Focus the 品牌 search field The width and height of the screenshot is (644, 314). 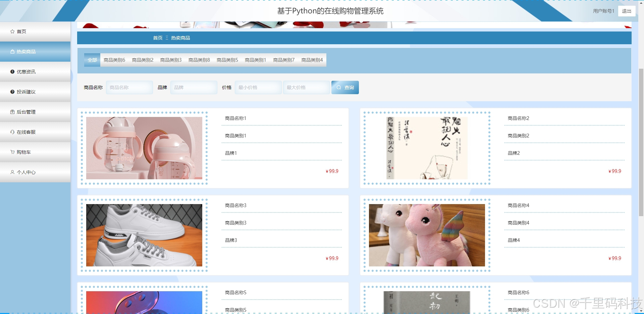pyautogui.click(x=194, y=87)
